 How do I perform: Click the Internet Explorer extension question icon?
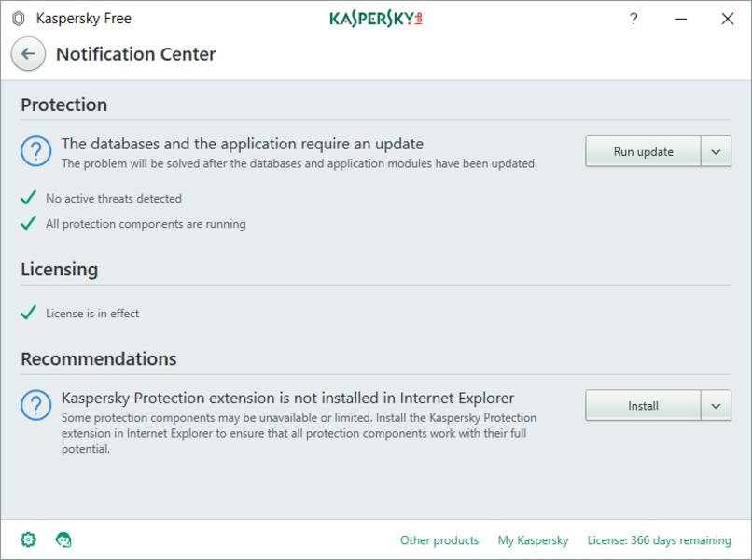pyautogui.click(x=36, y=406)
